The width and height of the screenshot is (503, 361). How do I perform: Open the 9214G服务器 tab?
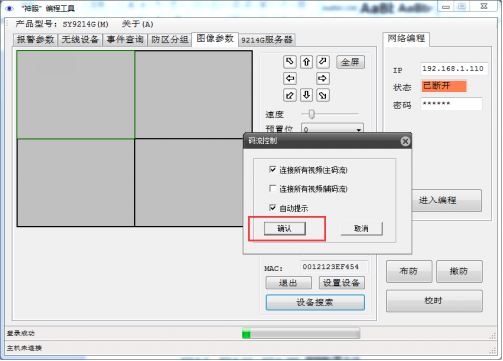[267, 40]
